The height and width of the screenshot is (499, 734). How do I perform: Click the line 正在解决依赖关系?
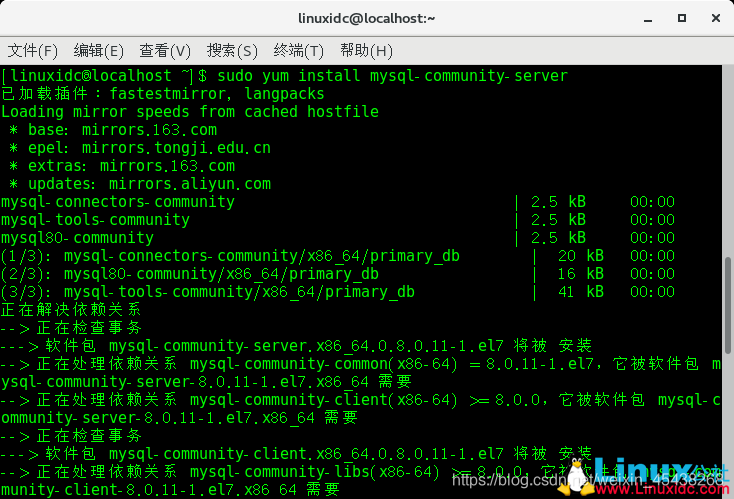71,310
